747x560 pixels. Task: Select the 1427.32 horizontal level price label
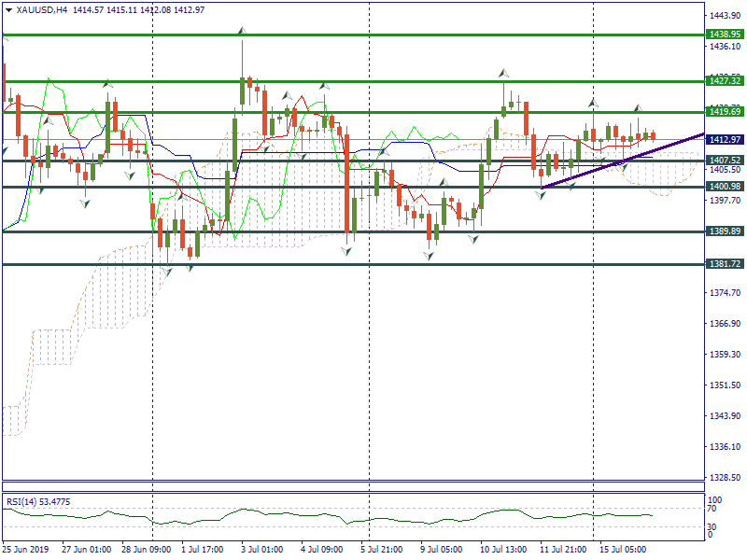click(725, 81)
